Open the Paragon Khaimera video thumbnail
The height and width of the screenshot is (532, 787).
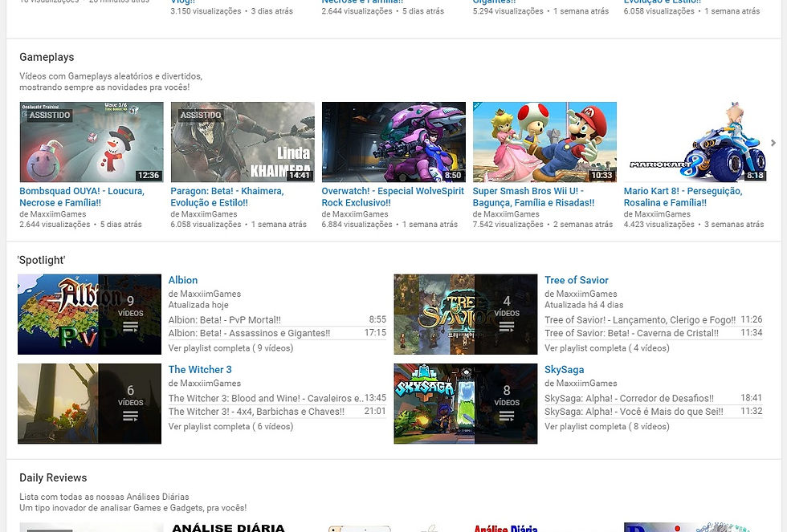pyautogui.click(x=243, y=142)
